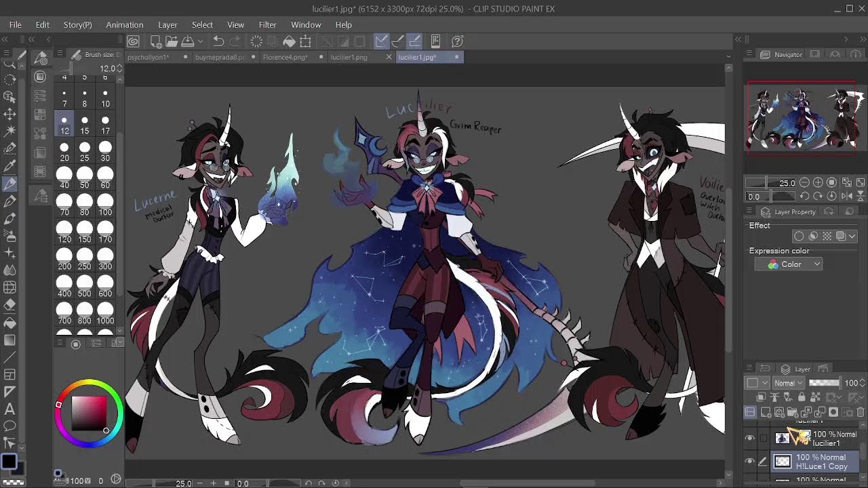Create a new canvas with New icon
This screenshot has height=488, width=868.
coord(156,41)
